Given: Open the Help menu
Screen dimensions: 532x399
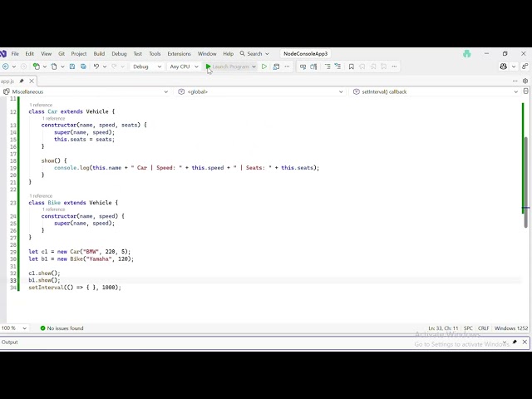Looking at the screenshot, I should (x=229, y=53).
